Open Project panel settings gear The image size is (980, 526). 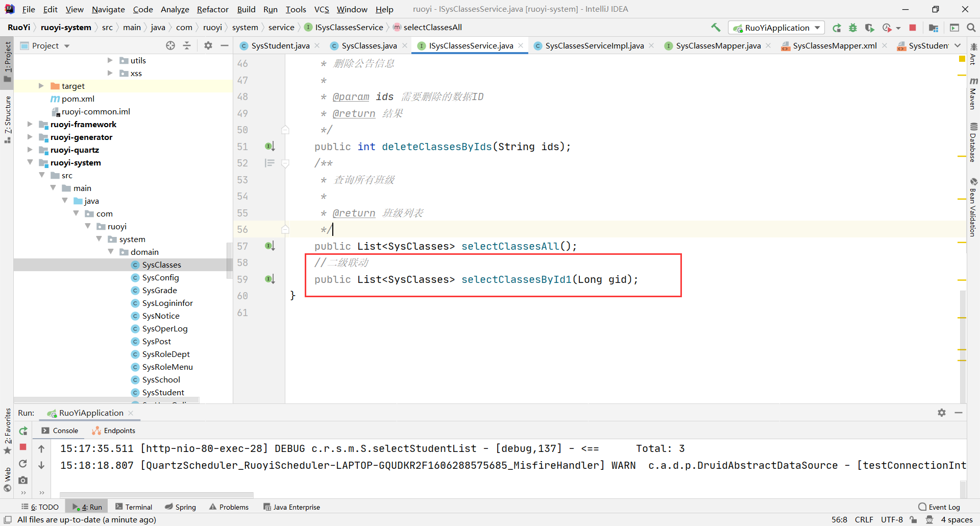pos(208,45)
